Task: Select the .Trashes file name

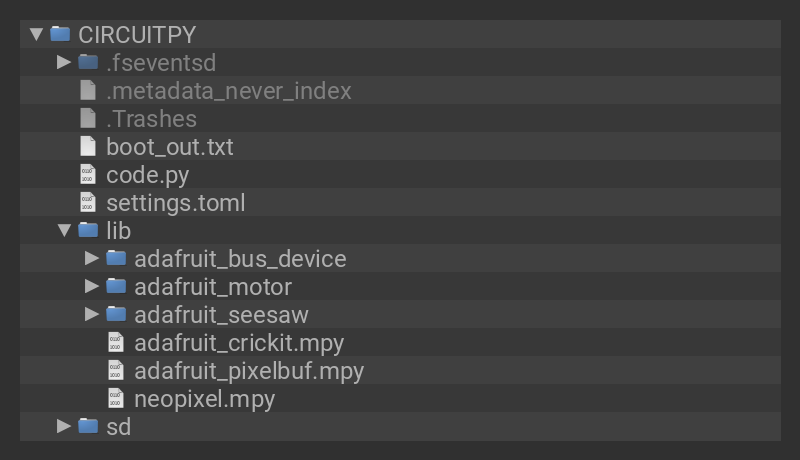Action: point(151,118)
